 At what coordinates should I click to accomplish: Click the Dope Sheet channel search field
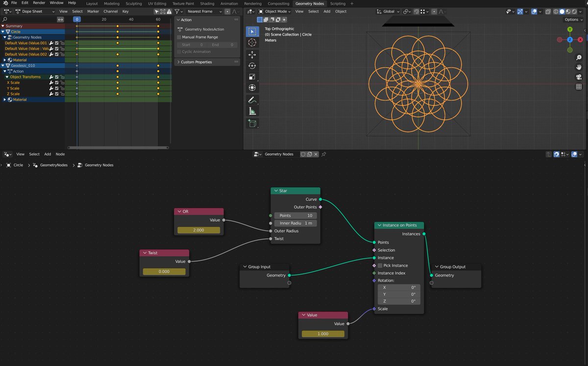[x=28, y=19]
